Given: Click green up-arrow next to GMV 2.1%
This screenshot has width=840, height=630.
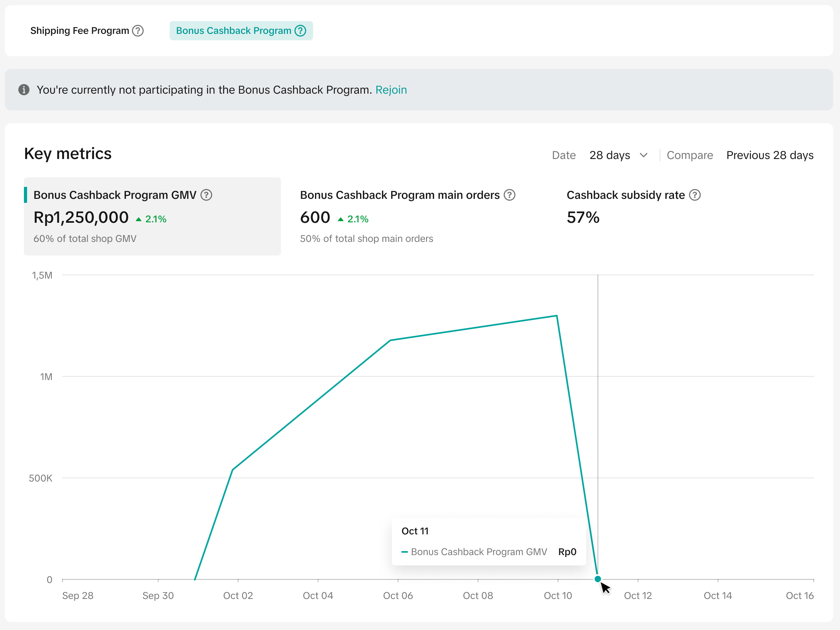Looking at the screenshot, I should [139, 219].
